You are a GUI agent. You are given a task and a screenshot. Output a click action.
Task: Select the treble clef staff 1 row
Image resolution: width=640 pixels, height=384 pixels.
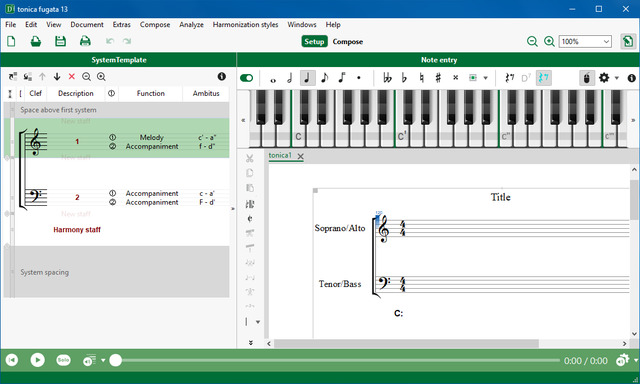(x=117, y=139)
